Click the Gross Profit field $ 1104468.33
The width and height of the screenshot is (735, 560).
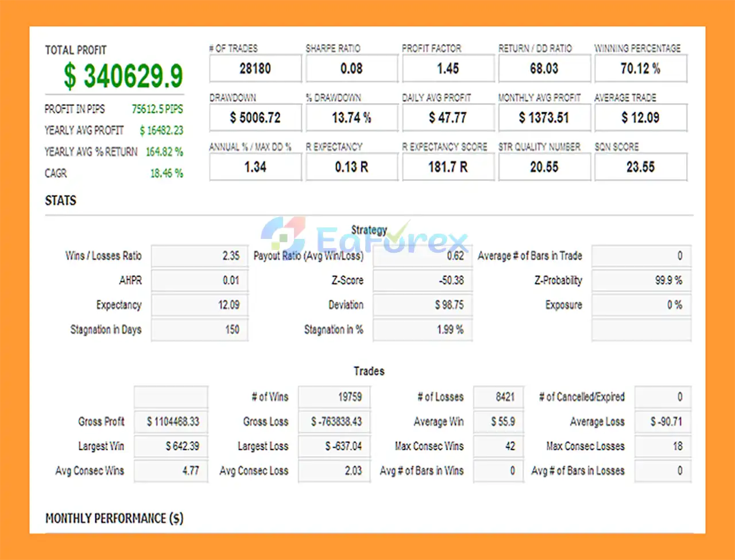[x=171, y=422]
